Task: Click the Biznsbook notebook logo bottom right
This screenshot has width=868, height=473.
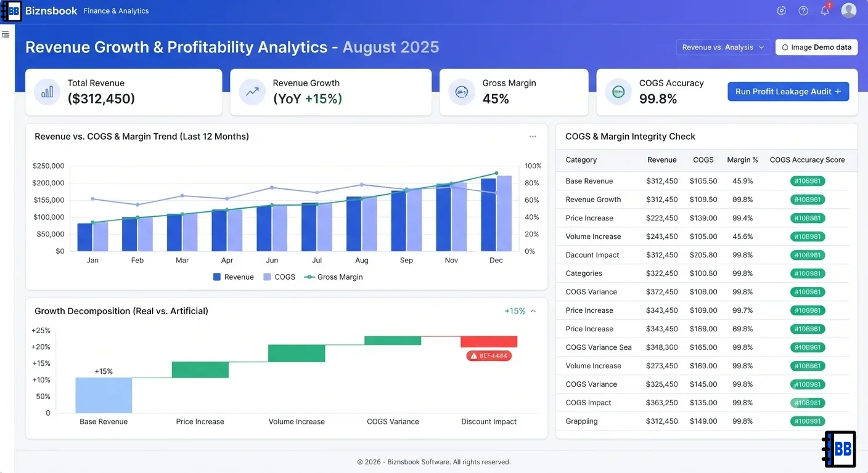Action: 839,449
